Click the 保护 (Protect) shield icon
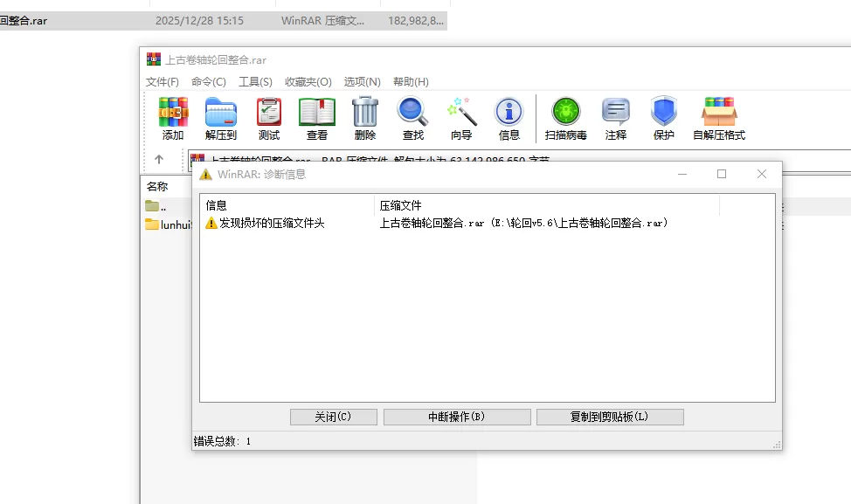Viewport: 851px width, 504px height. [664, 118]
